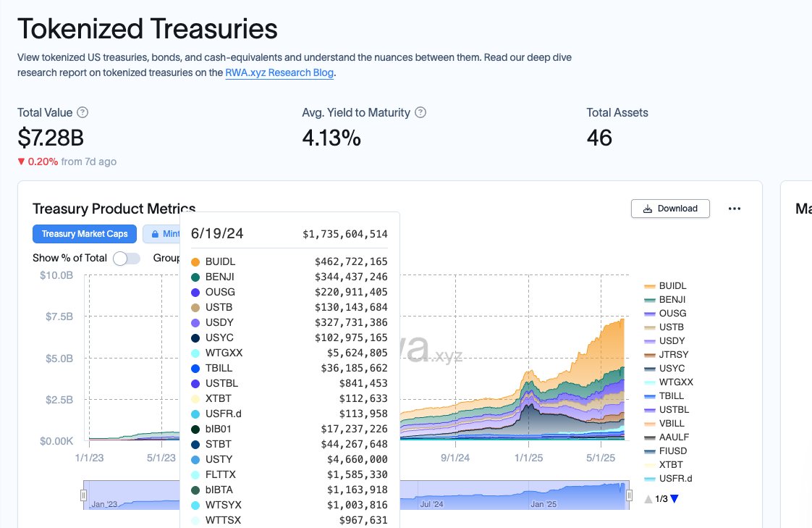The width and height of the screenshot is (812, 528).
Task: Click the download icon in Download button
Action: 647,209
